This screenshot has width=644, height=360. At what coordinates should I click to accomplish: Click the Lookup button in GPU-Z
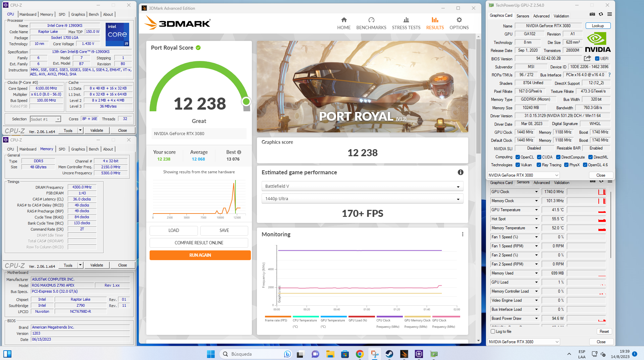(598, 26)
